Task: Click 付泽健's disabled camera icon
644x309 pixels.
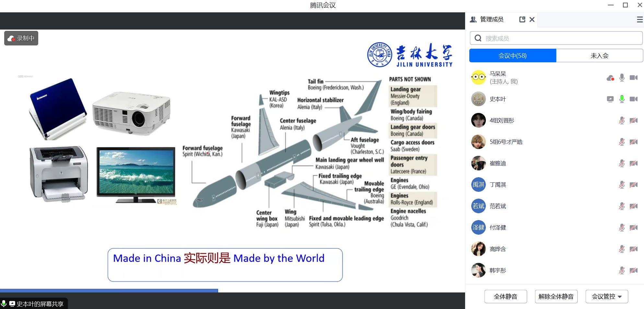Action: click(x=634, y=228)
